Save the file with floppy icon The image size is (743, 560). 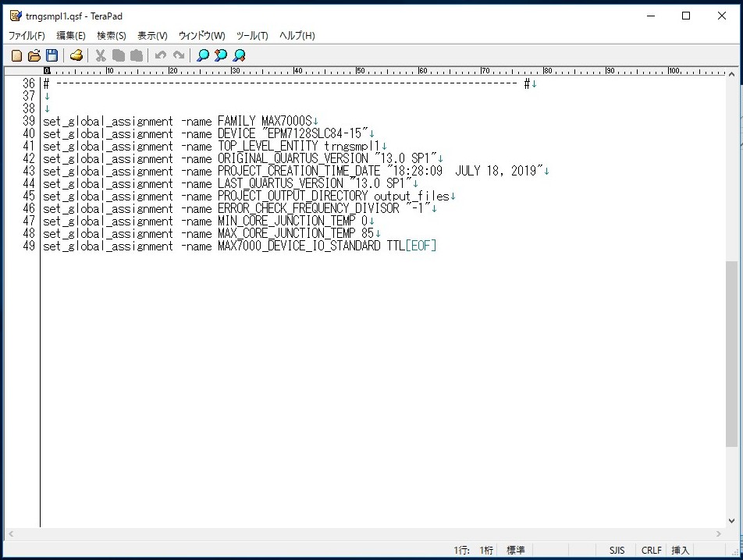click(52, 56)
